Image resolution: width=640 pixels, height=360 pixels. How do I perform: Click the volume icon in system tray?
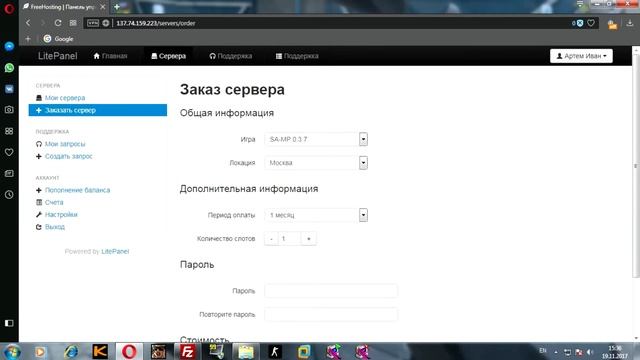(590, 352)
